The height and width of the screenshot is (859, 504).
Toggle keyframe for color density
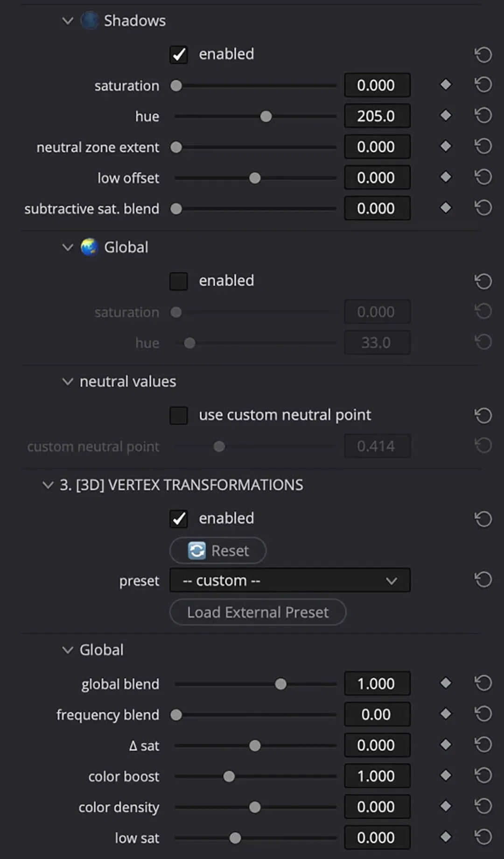pos(446,806)
